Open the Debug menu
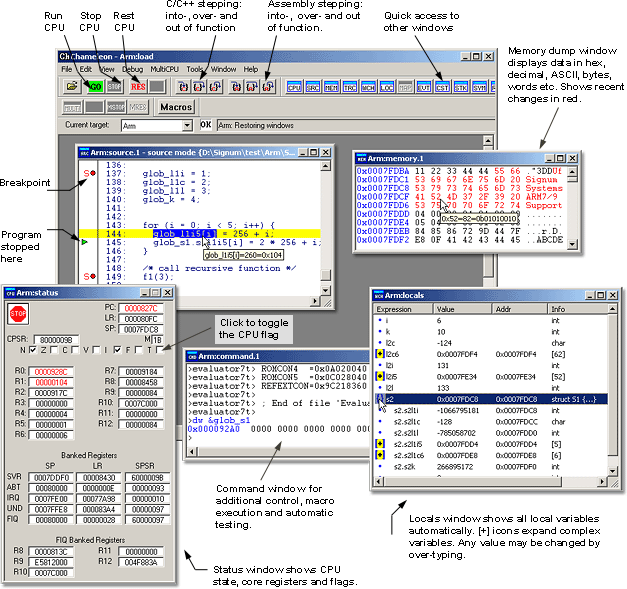 tap(132, 69)
